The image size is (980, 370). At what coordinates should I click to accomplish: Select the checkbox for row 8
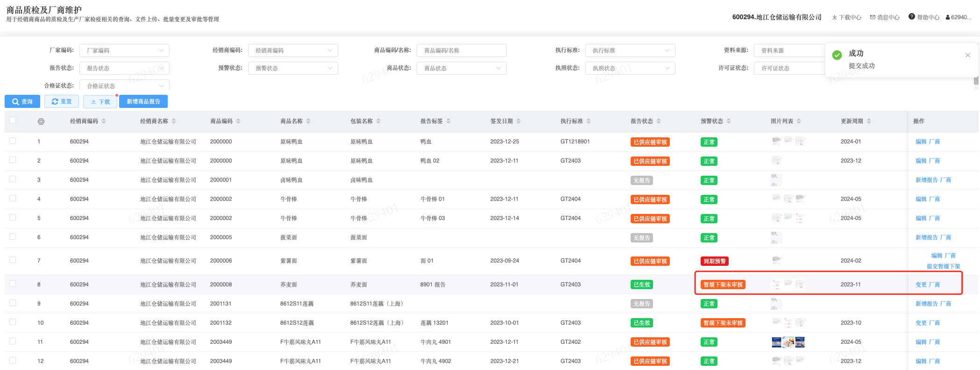point(13,284)
